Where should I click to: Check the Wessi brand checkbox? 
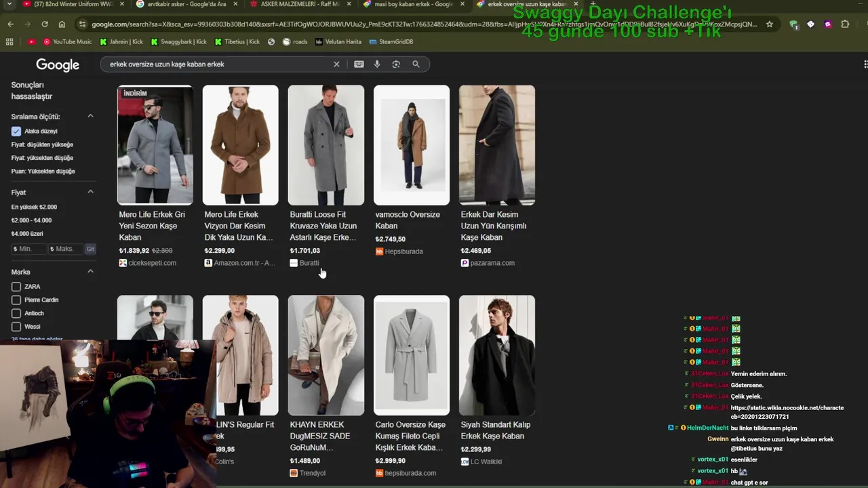16,327
